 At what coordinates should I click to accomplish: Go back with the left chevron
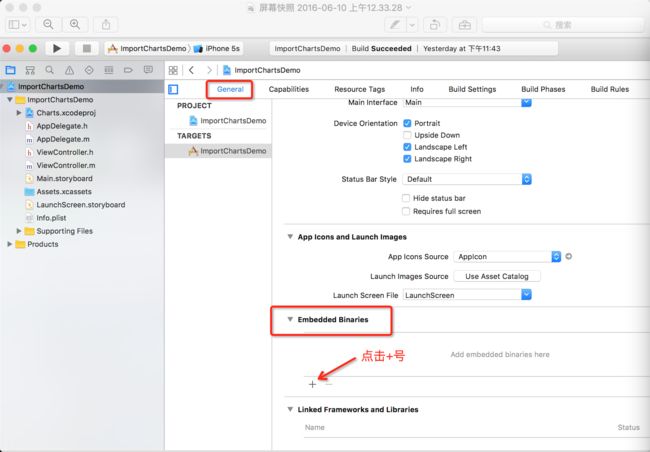pos(192,70)
